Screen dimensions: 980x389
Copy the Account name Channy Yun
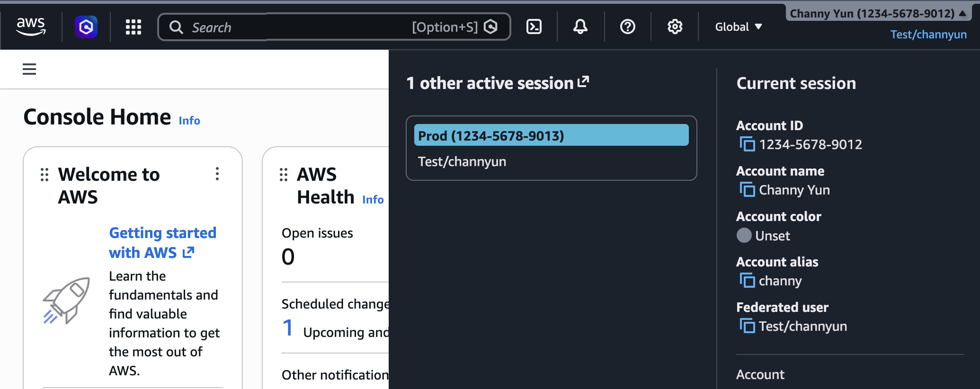(x=748, y=190)
